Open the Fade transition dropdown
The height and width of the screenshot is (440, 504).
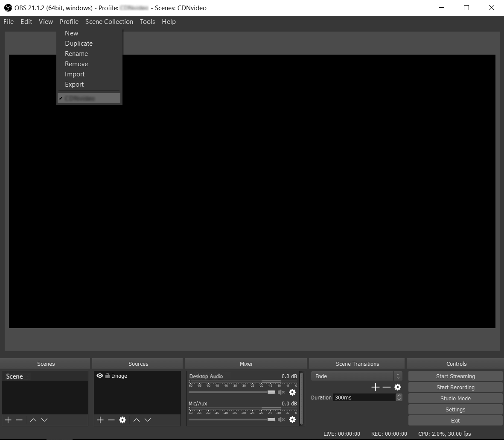356,376
